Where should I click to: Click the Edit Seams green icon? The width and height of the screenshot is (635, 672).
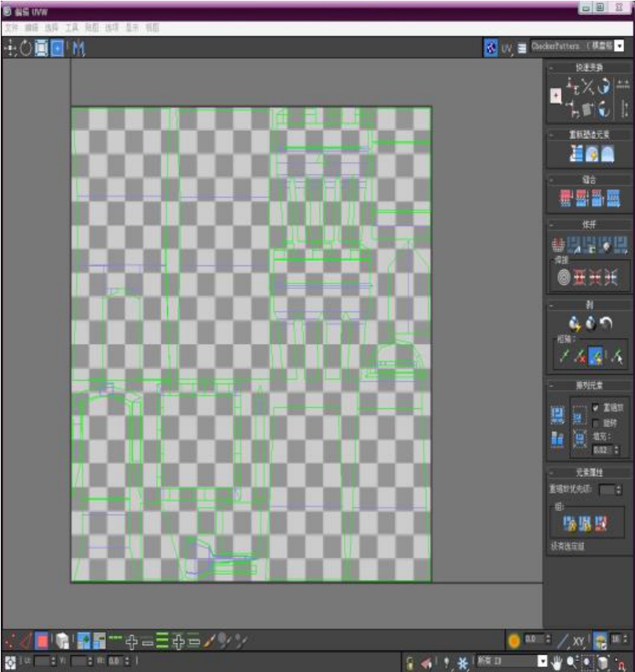coord(564,356)
